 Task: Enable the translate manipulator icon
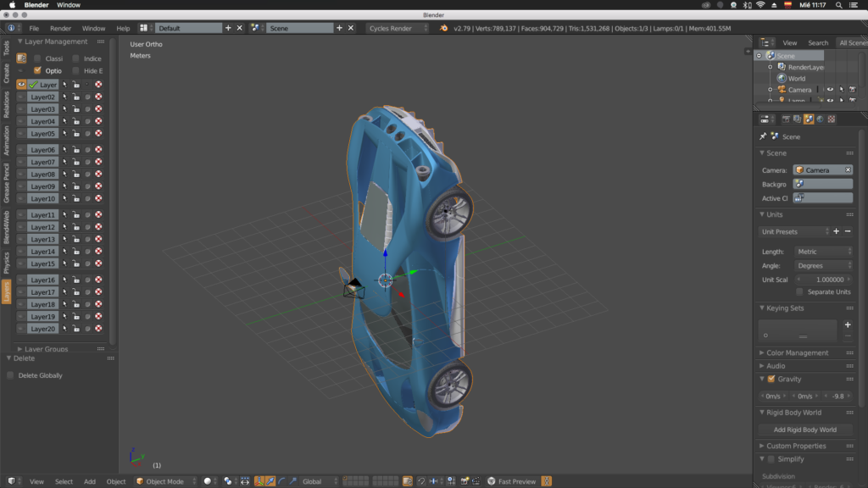[x=269, y=480]
